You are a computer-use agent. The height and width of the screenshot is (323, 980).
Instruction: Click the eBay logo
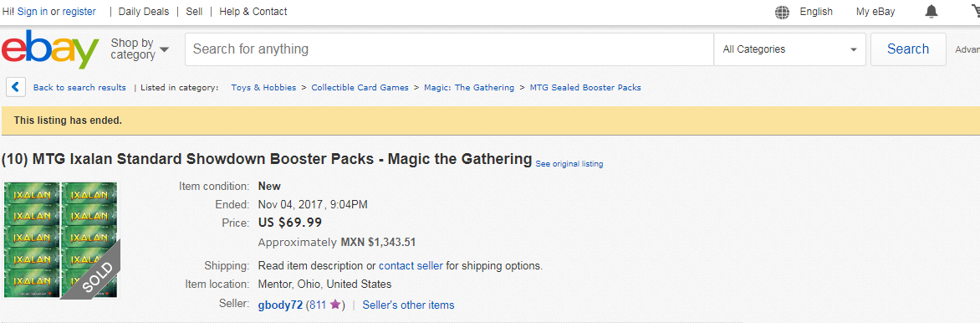tap(50, 49)
